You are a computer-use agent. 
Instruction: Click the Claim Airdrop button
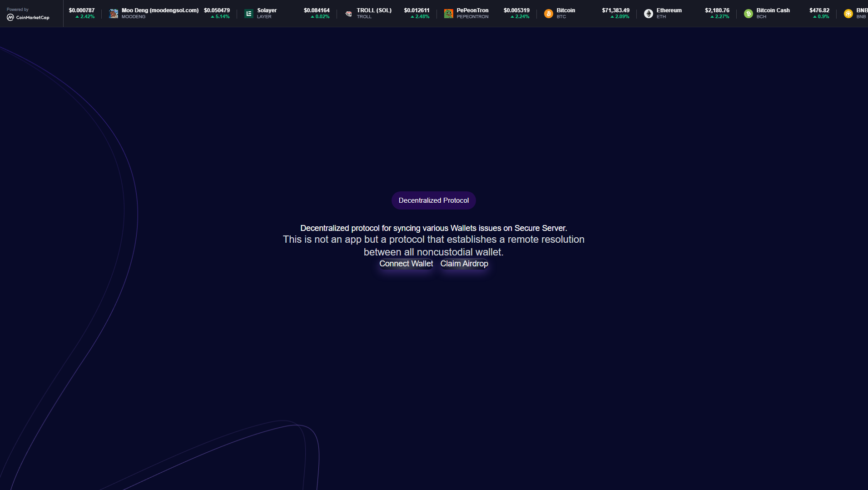pos(464,264)
